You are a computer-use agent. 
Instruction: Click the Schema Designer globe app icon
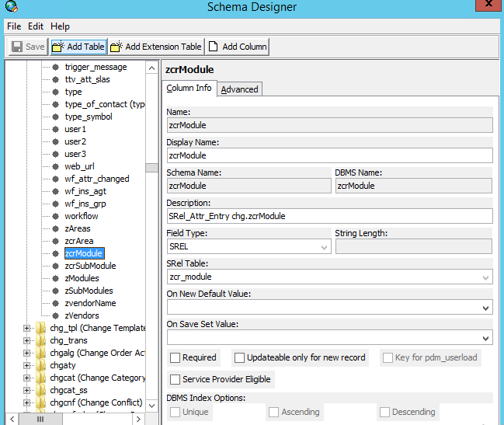click(11, 6)
